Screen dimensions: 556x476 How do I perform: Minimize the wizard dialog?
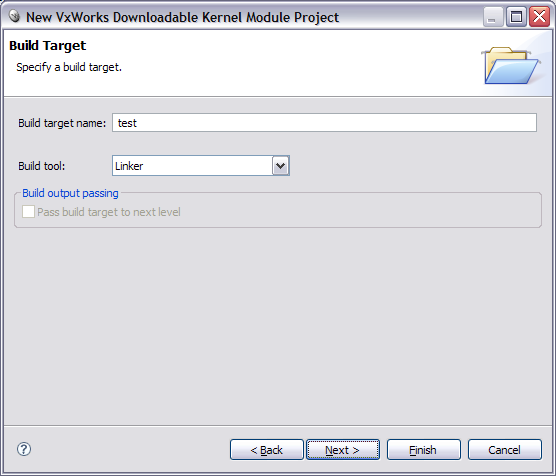pos(493,17)
